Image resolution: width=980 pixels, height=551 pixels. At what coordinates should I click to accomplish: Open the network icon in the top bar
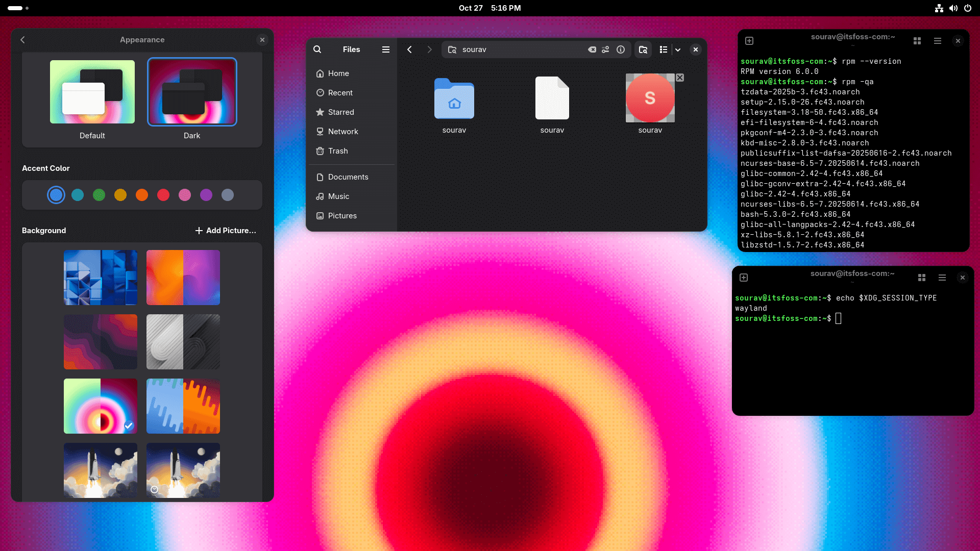939,8
